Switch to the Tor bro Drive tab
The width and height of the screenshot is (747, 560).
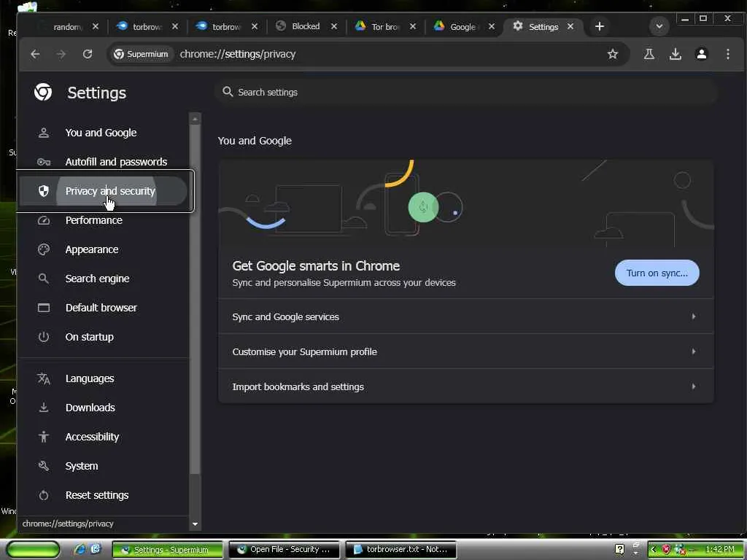[x=384, y=27]
